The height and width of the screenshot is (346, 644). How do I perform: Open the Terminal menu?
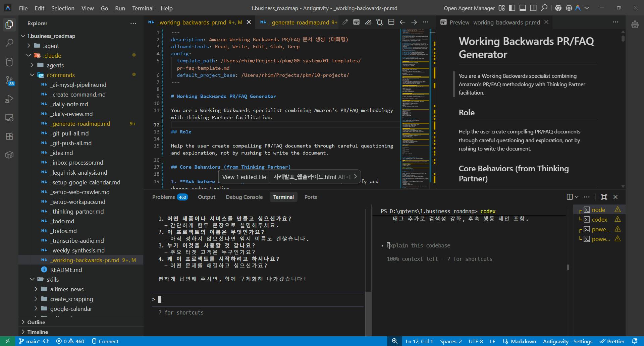(143, 8)
